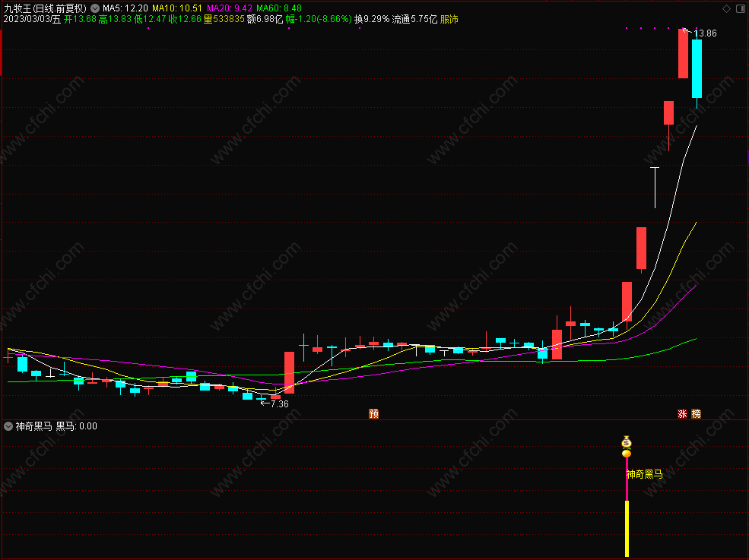Toggle the side panel icon at top right
Viewport: 749px width, 560px height.
pyautogui.click(x=741, y=8)
